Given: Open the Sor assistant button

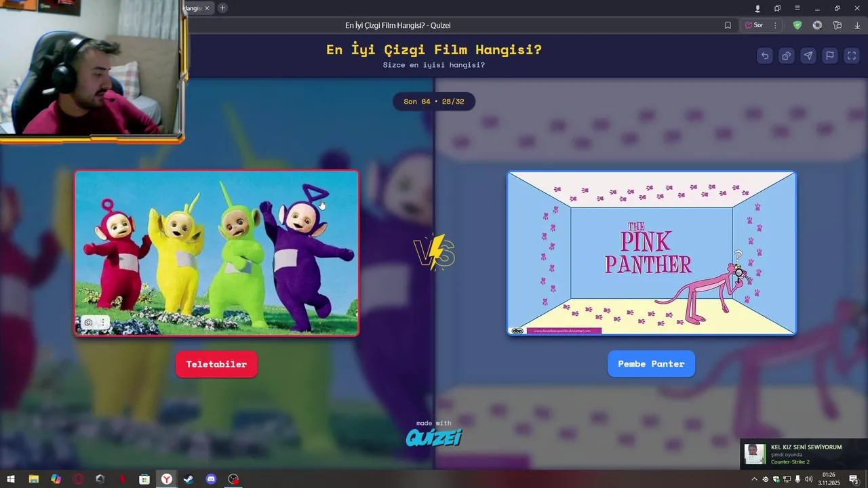Looking at the screenshot, I should click(x=754, y=25).
